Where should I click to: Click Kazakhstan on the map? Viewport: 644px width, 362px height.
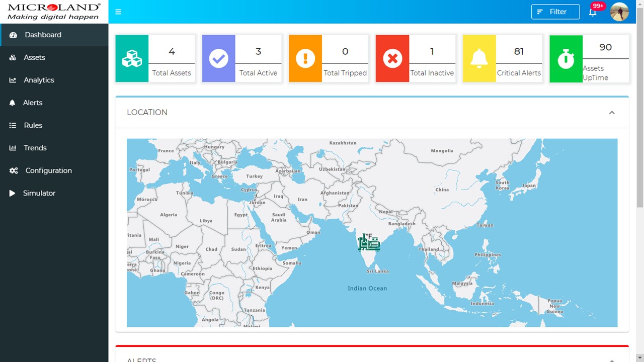[x=343, y=143]
